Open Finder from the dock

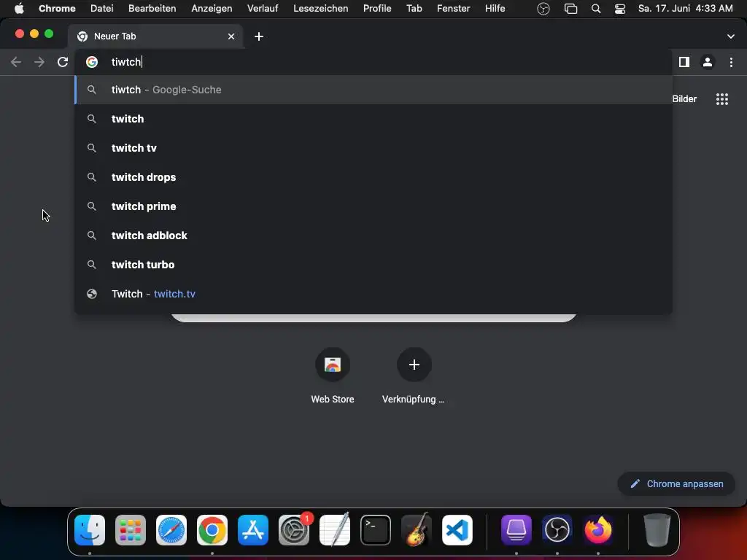pyautogui.click(x=90, y=530)
